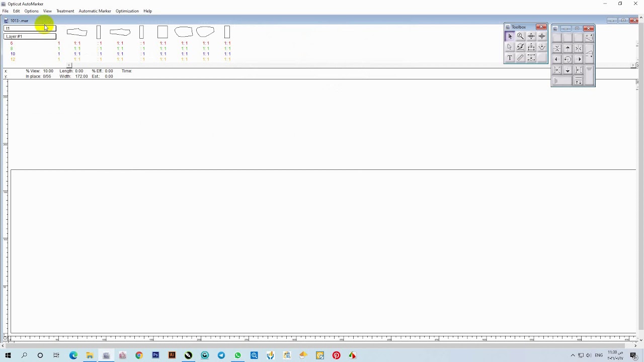Screen dimensions: 644x362
Task: Click the rotate counterclockwise icon
Action: (x=568, y=59)
